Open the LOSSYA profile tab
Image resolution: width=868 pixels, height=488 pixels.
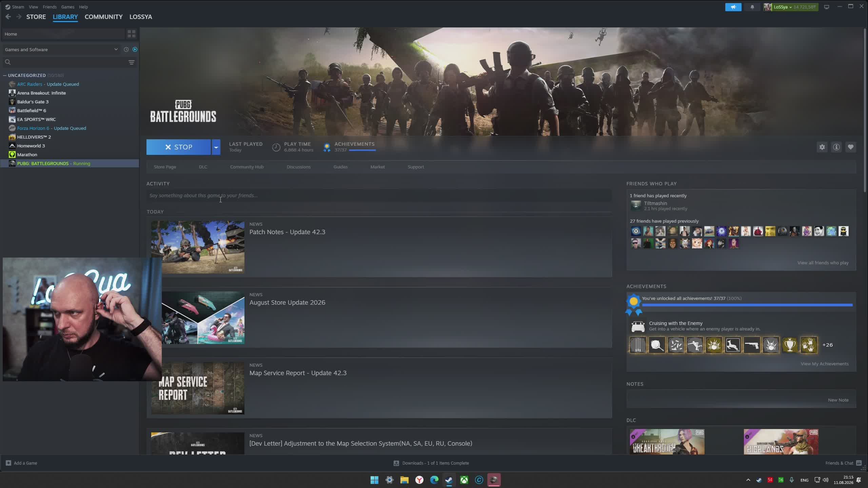[141, 17]
